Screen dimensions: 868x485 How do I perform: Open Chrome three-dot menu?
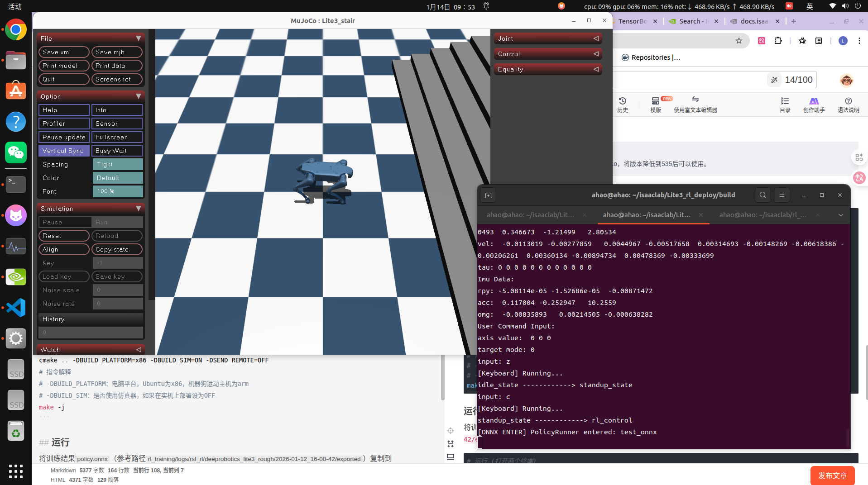pyautogui.click(x=859, y=41)
